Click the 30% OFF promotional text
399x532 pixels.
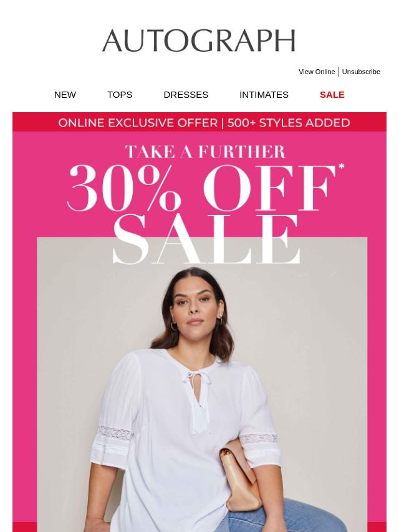[x=202, y=188]
